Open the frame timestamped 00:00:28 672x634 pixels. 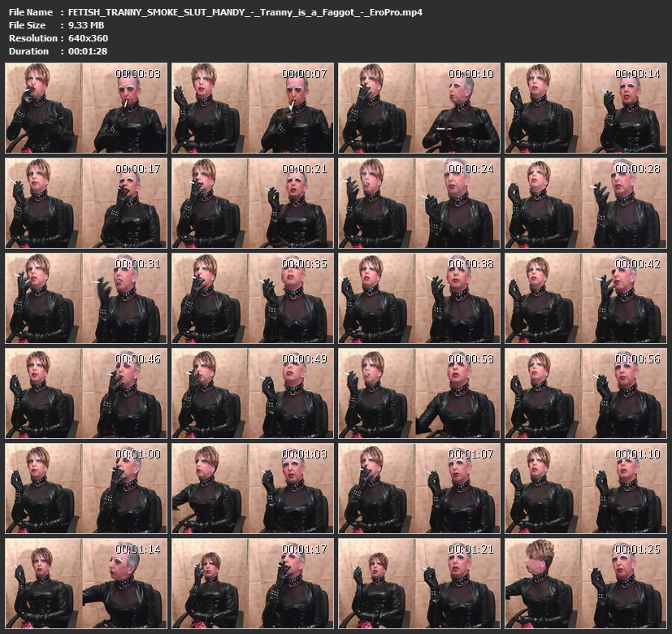pos(585,202)
